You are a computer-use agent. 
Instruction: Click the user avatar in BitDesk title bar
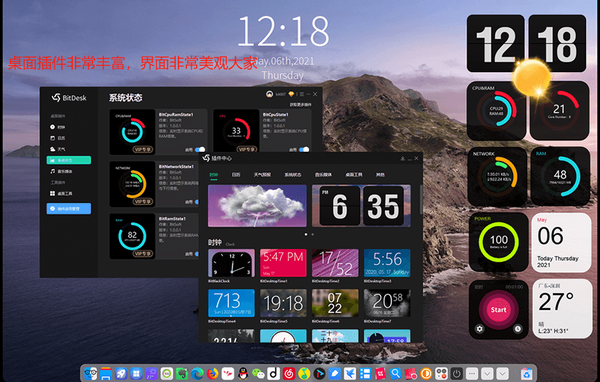[x=269, y=94]
